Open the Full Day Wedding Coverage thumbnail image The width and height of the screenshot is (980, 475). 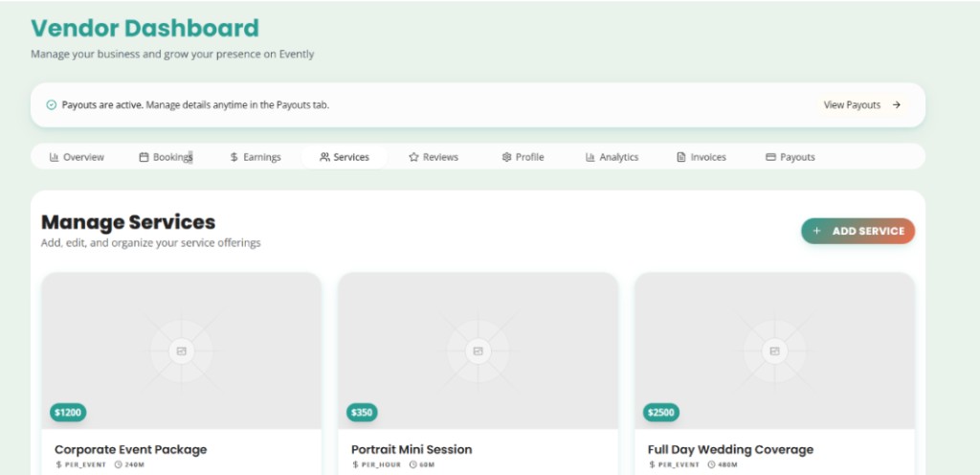point(774,351)
